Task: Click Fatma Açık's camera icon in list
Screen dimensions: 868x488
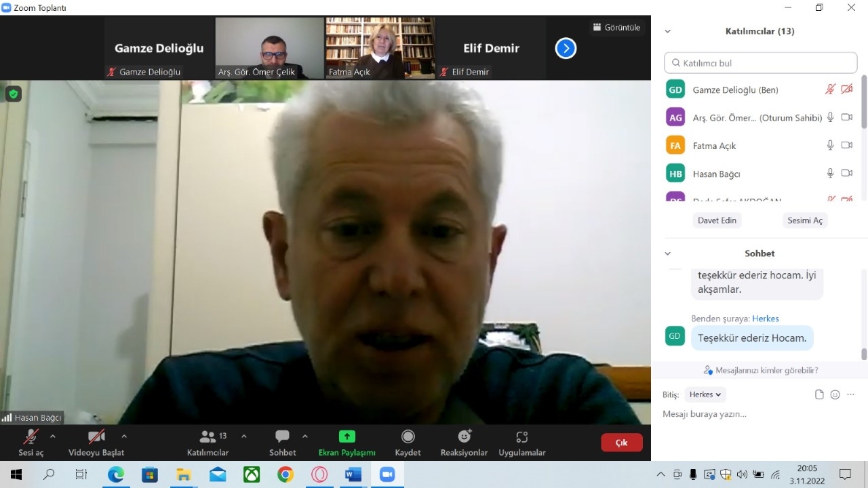Action: [x=846, y=145]
